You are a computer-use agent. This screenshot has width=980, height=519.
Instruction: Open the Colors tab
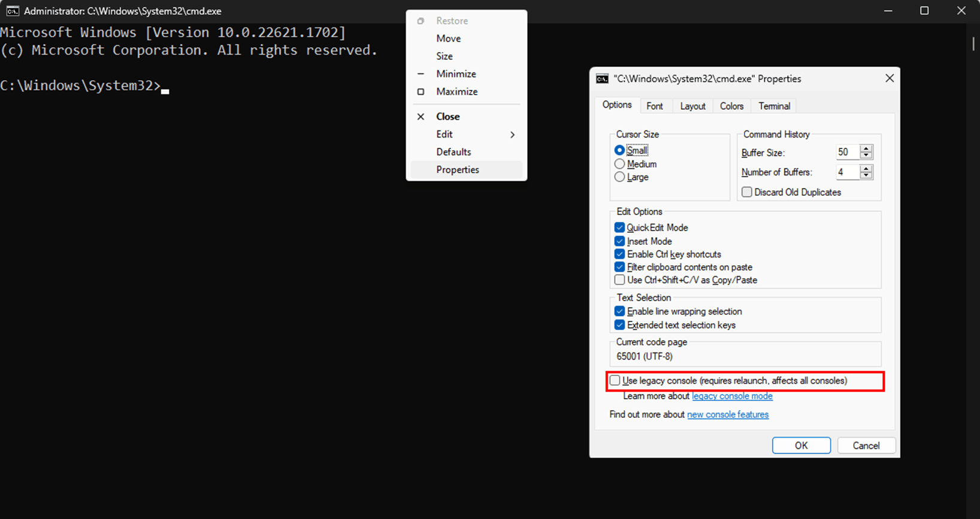[731, 106]
